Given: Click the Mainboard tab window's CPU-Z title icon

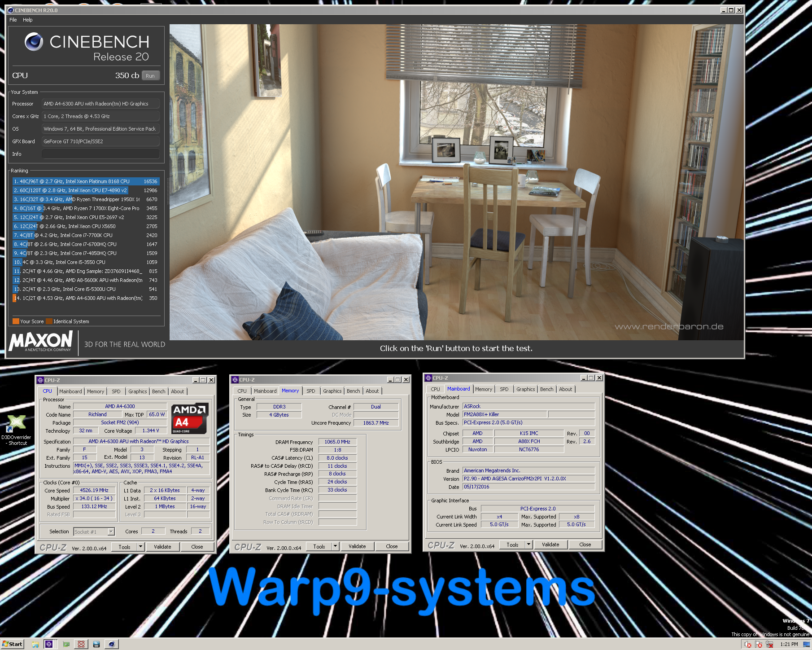Looking at the screenshot, I should 428,378.
